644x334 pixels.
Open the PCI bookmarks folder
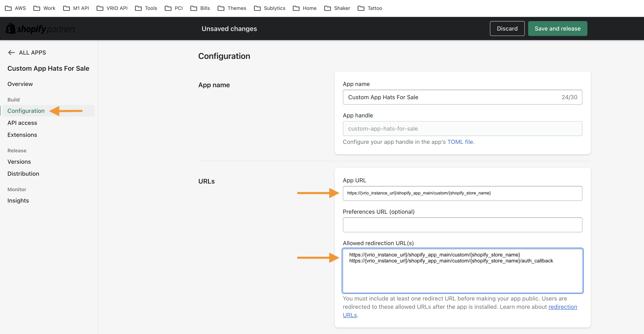tap(174, 8)
